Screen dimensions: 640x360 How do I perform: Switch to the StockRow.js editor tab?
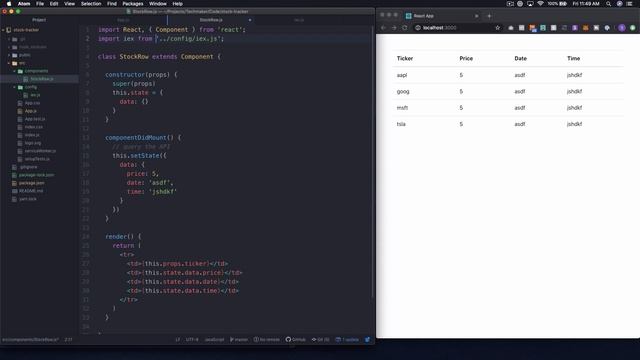pos(211,20)
